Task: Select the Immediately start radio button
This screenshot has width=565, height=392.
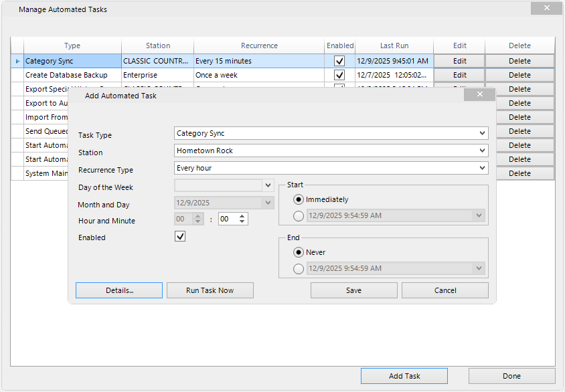Action: (x=300, y=199)
